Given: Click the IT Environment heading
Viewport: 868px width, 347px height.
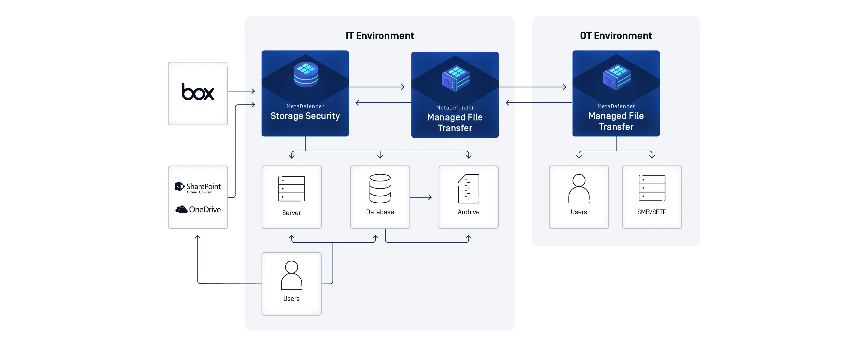Looking at the screenshot, I should [380, 36].
